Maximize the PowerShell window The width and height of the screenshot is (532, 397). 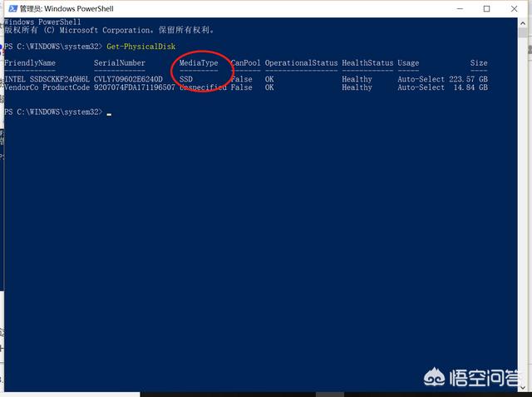tap(486, 9)
